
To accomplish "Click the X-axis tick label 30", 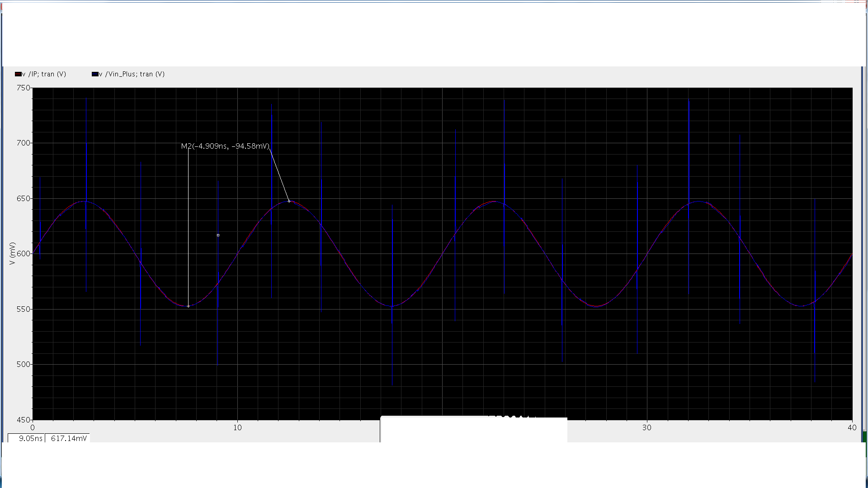I will [647, 427].
